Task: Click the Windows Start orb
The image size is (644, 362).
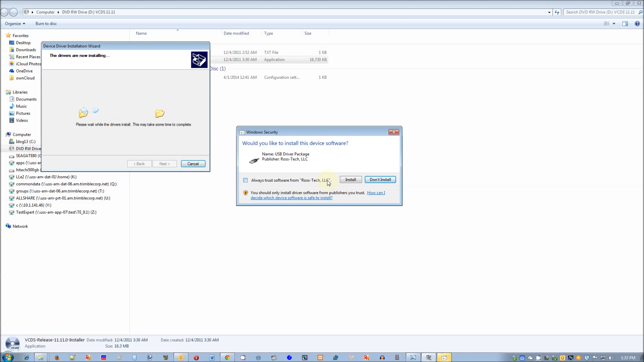Action: coord(8,357)
